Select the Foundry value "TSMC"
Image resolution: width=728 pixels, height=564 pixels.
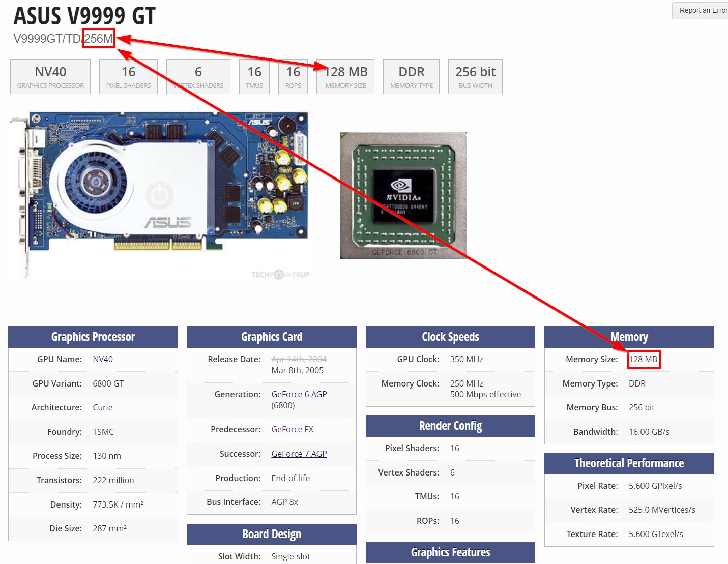(x=103, y=432)
